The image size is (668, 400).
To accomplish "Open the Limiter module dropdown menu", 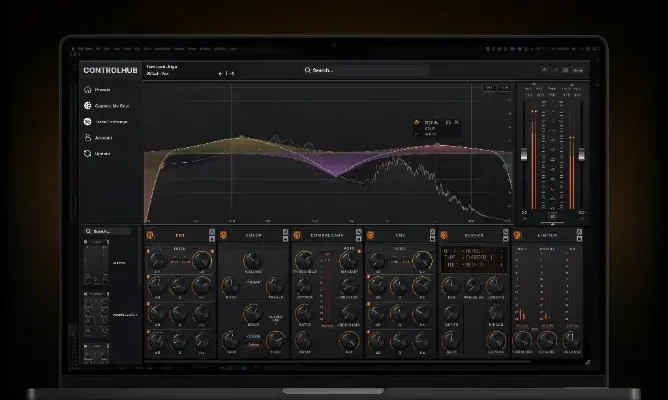I will (578, 238).
